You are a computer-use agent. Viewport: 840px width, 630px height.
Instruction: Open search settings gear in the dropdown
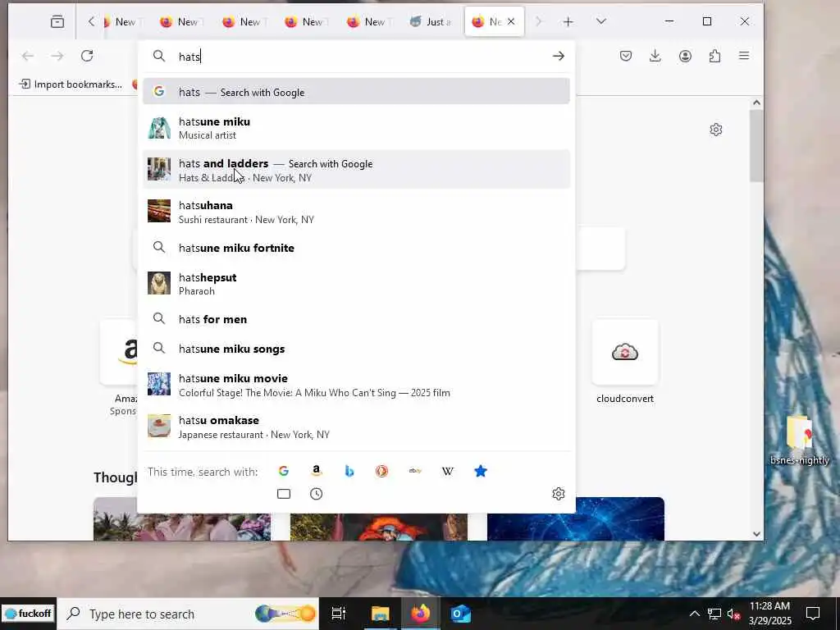coord(558,493)
